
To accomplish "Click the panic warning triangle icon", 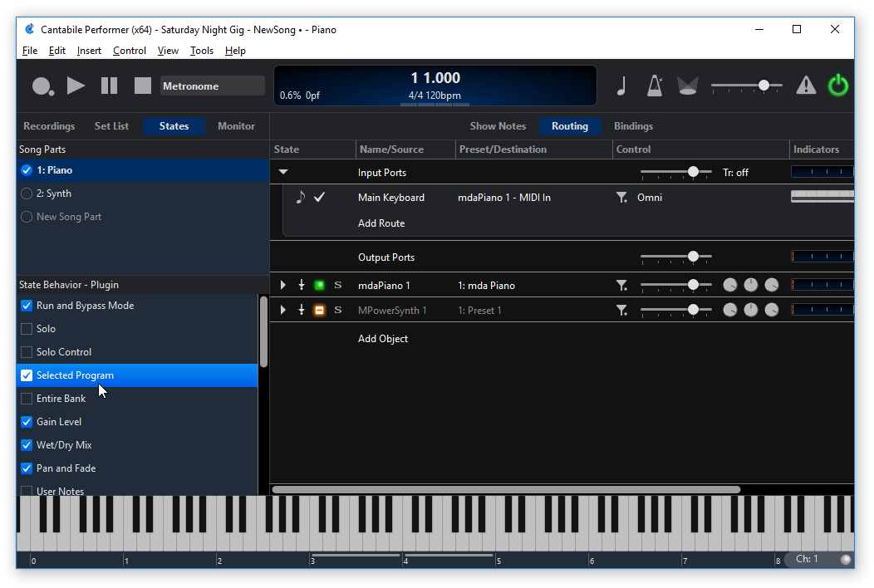I will click(x=806, y=86).
